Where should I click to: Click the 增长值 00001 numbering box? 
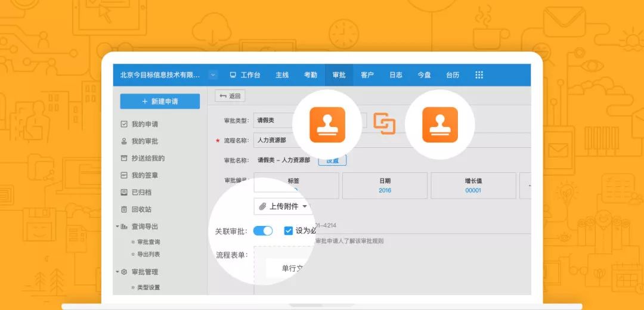pos(473,185)
